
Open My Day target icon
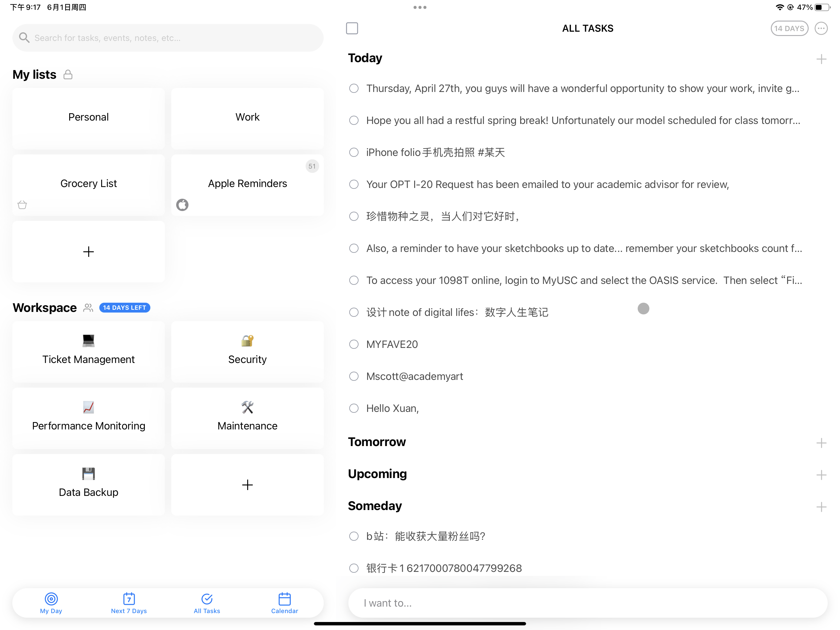pyautogui.click(x=51, y=599)
